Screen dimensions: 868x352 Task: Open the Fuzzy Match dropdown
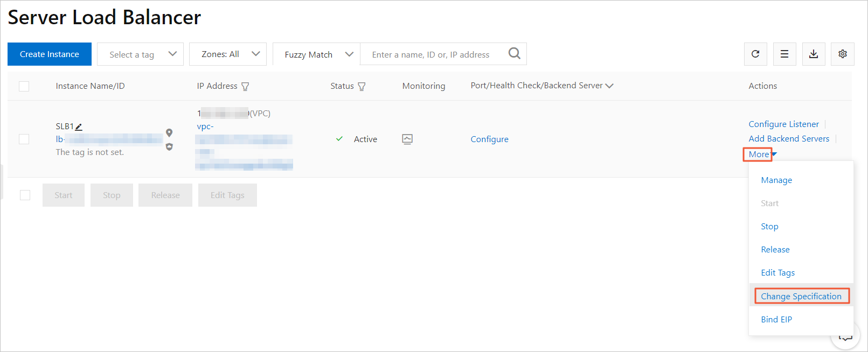coord(316,54)
